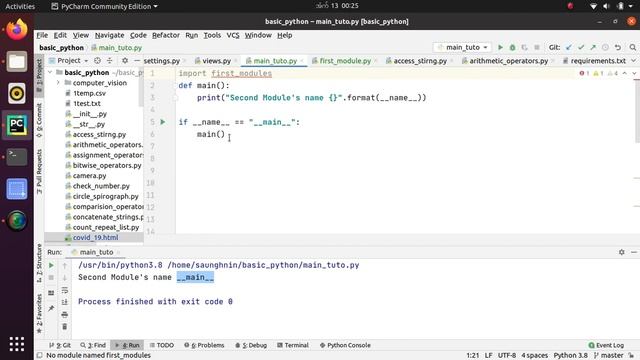
Task: Run main_tuto with the toolbar play icon
Action: tap(500, 47)
